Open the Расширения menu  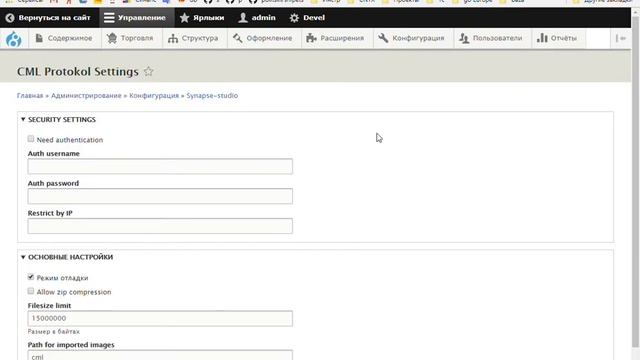(336, 38)
